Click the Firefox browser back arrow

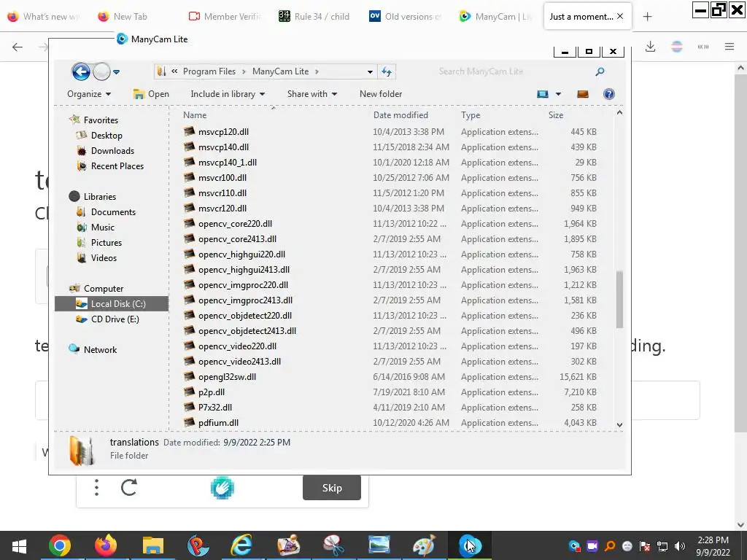click(x=18, y=47)
